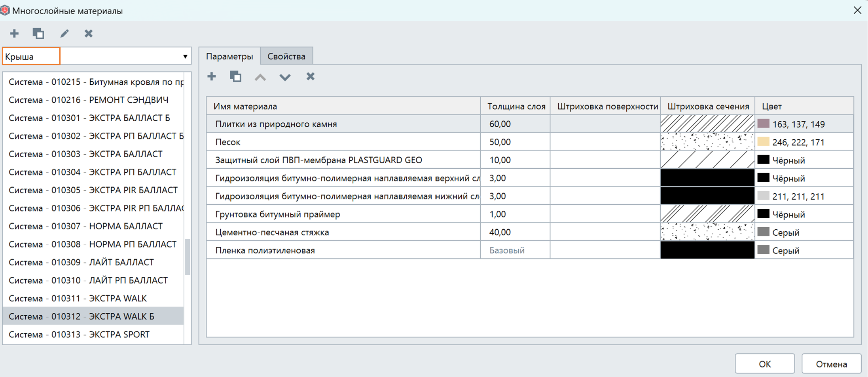
Task: Edit thickness 60,00 of stone tiles
Action: pos(515,124)
